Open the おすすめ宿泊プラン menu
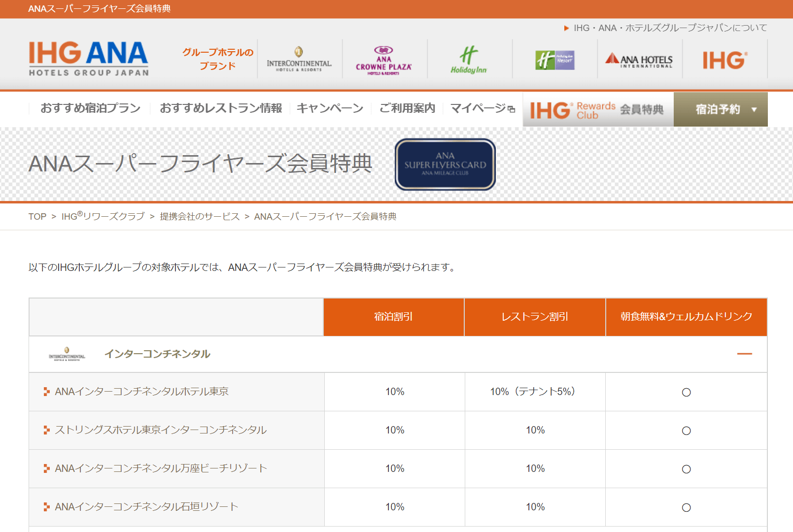This screenshot has height=532, width=793. (x=90, y=108)
